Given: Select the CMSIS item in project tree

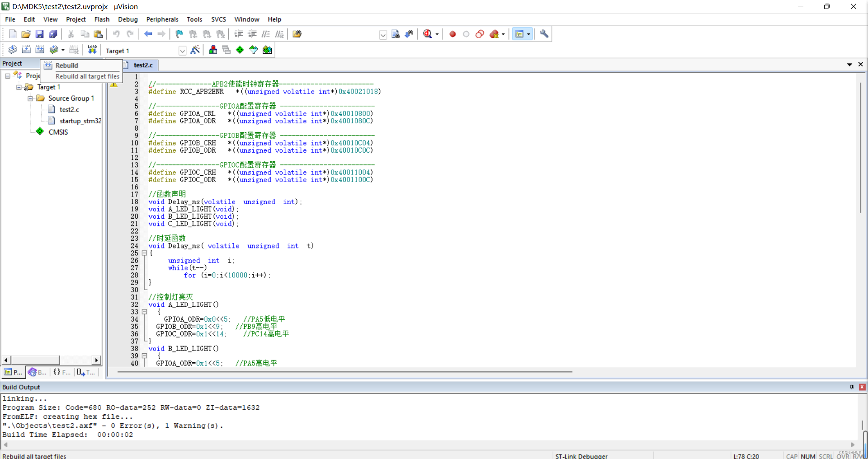Looking at the screenshot, I should coord(58,132).
